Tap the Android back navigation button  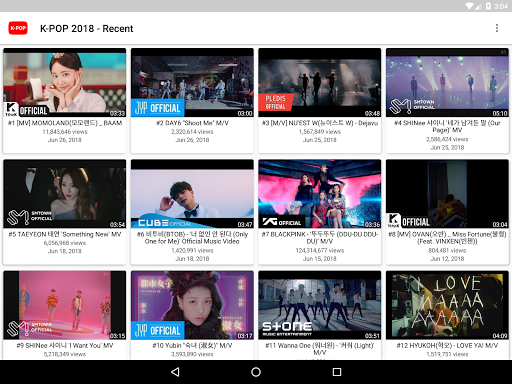point(175,372)
